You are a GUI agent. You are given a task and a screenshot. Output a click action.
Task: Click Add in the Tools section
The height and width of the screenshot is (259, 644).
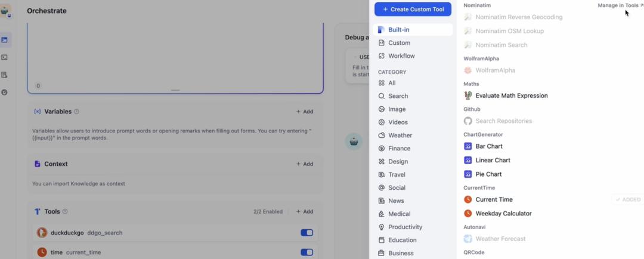(305, 212)
